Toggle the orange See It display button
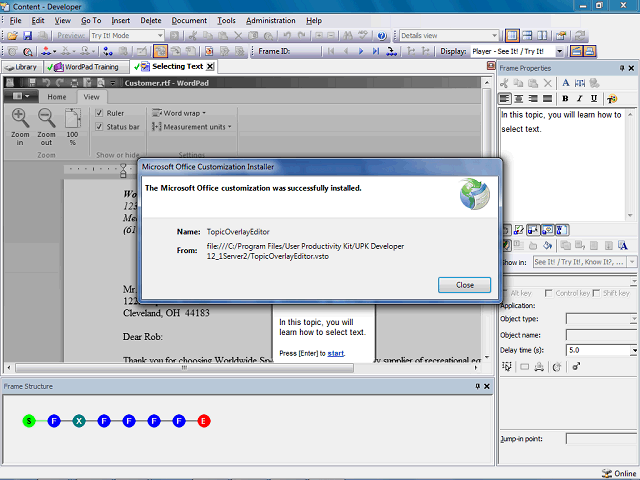 tap(576, 51)
